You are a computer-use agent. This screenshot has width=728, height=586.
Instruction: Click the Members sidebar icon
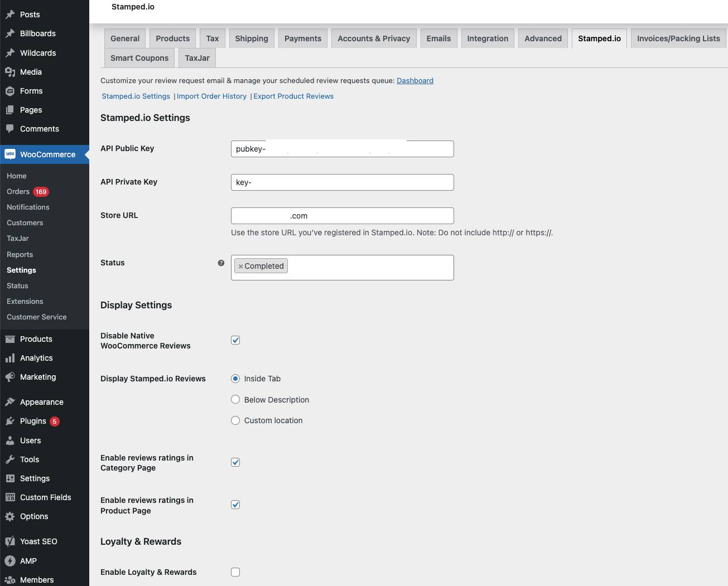[10, 580]
